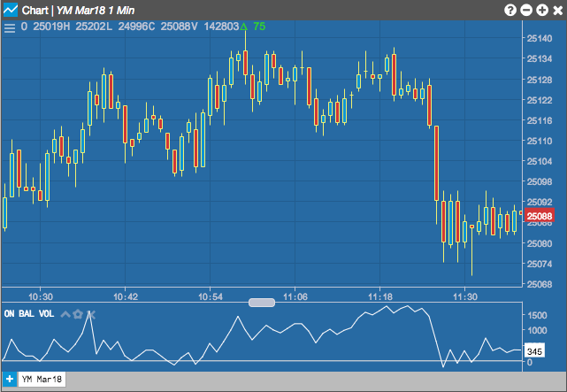Viewport: 567px width, 392px height.
Task: Click the green delta triangle indicator
Action: point(244,27)
